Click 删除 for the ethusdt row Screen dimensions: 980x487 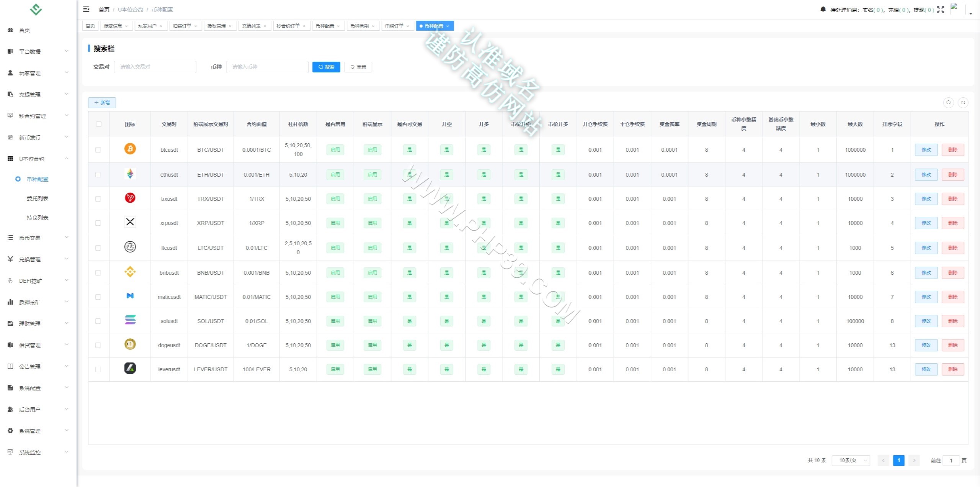[x=952, y=175]
